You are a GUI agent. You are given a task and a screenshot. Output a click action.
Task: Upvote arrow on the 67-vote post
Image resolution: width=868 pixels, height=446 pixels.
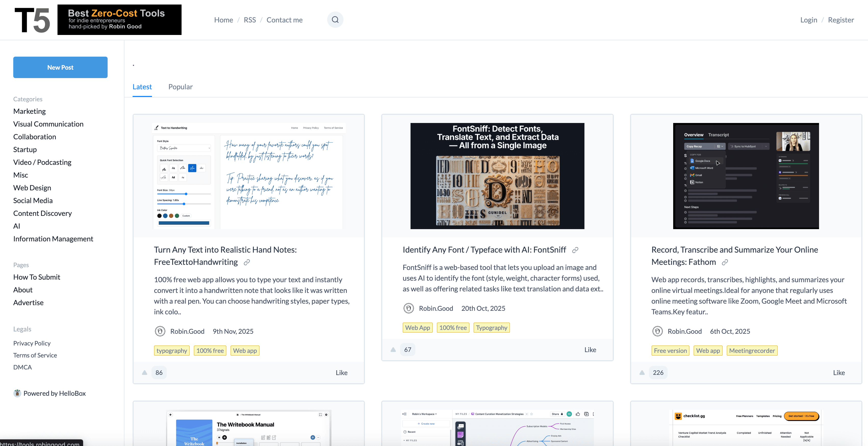(393, 350)
